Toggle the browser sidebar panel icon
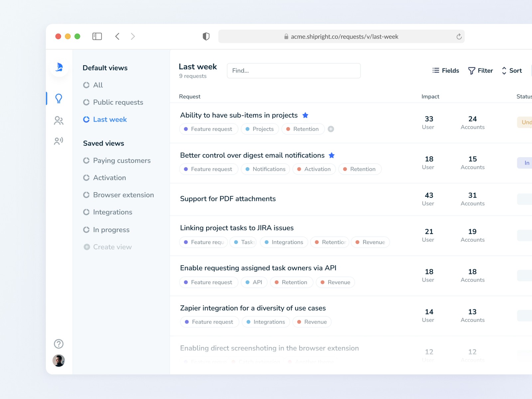 click(97, 36)
